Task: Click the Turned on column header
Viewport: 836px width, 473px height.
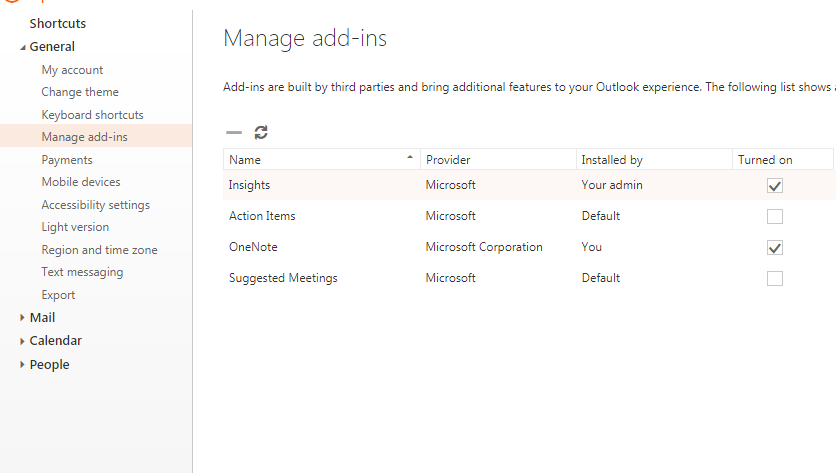Action: pyautogui.click(x=783, y=159)
